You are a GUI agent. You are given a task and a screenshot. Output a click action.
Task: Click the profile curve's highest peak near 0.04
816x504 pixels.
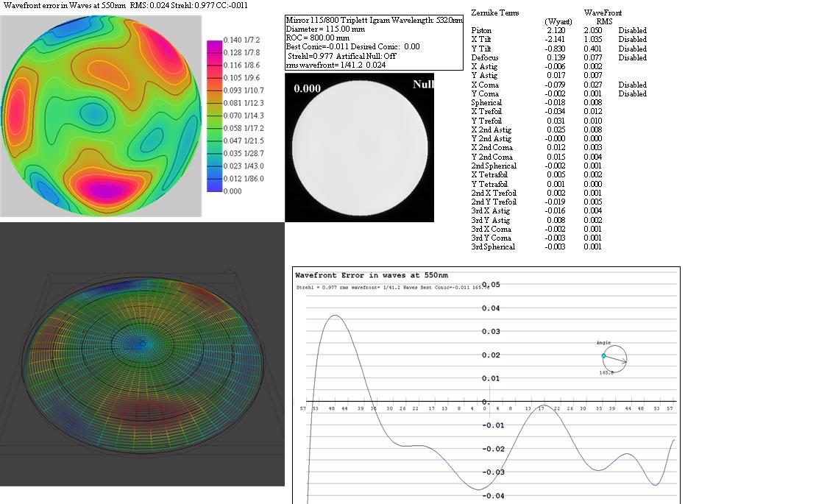(335, 316)
